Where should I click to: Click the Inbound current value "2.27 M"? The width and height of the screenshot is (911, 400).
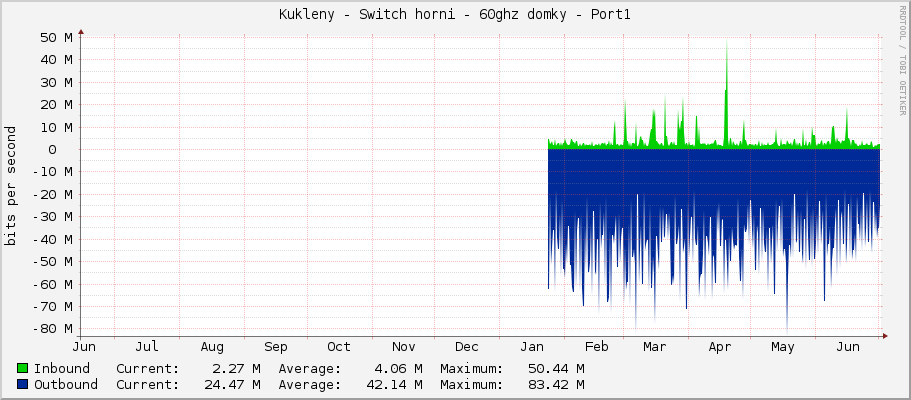click(x=235, y=369)
